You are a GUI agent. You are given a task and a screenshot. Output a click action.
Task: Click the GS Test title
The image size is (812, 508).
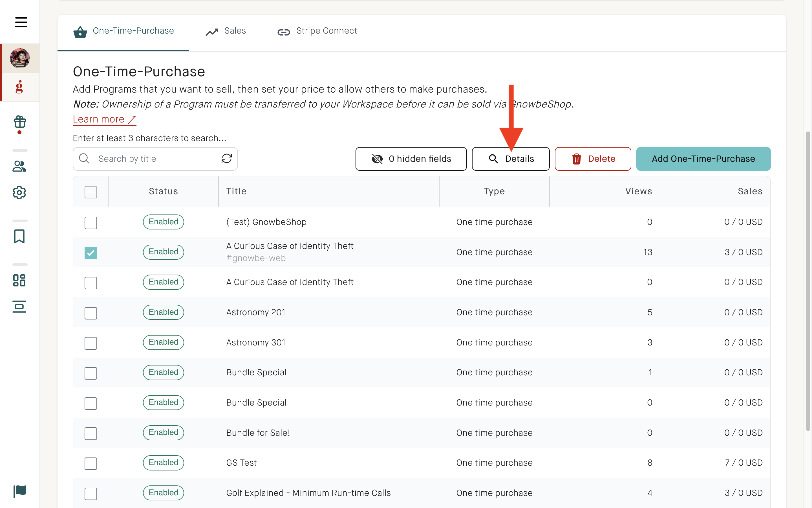(x=241, y=463)
